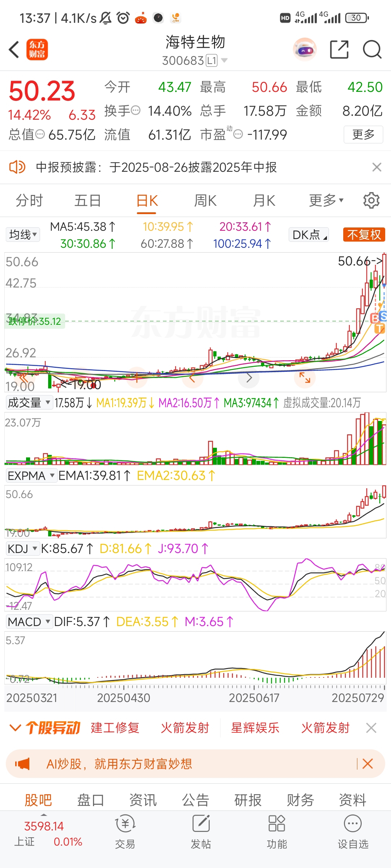
Task: Switch to the 周K chart tab
Action: coord(205,200)
